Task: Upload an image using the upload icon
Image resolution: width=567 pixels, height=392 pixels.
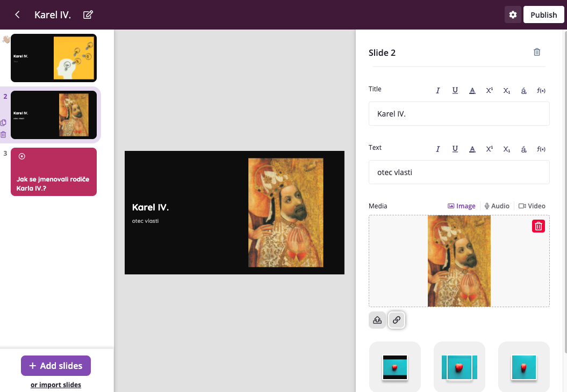Action: (377, 320)
